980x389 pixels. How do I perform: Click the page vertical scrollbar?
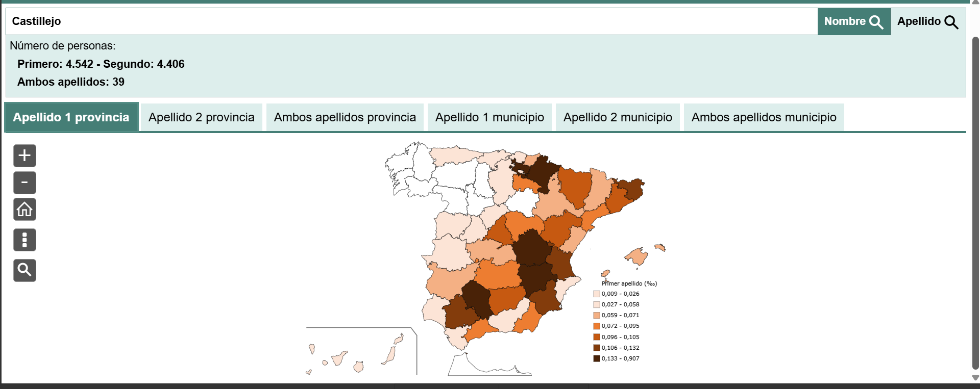pos(975,204)
